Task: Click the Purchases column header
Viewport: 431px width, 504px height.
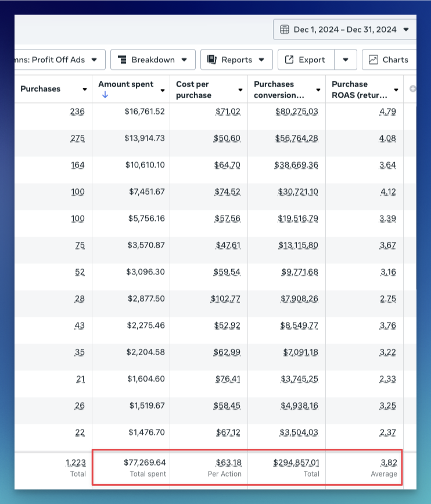Action: pos(41,89)
